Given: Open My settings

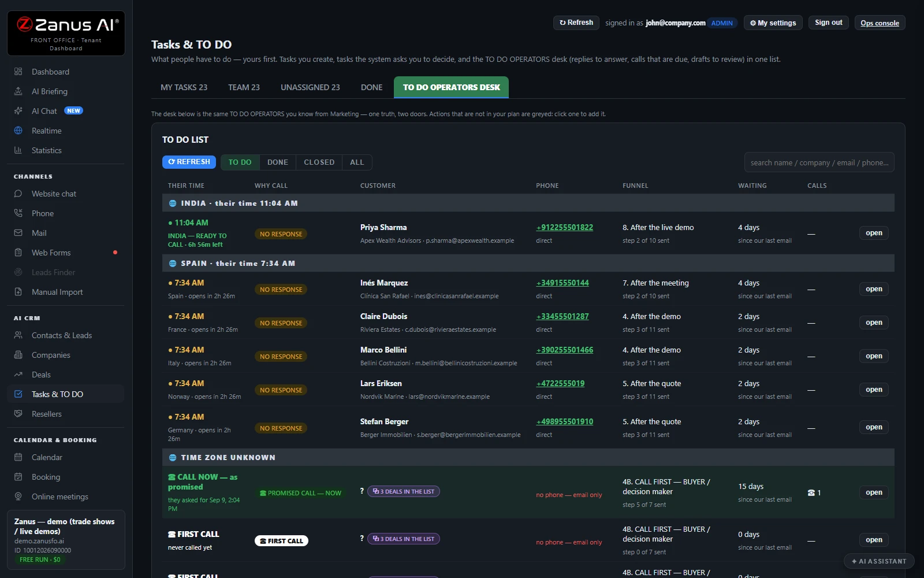Looking at the screenshot, I should pos(773,23).
